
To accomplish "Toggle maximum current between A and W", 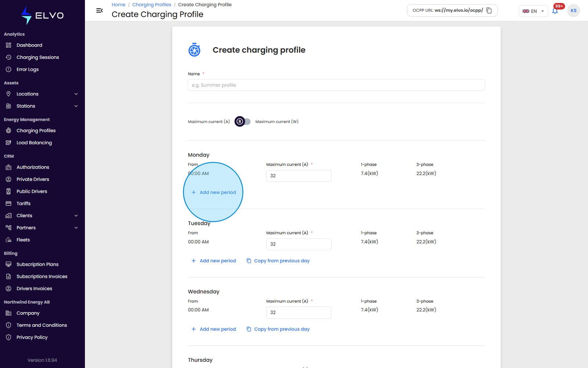I will pos(243,121).
